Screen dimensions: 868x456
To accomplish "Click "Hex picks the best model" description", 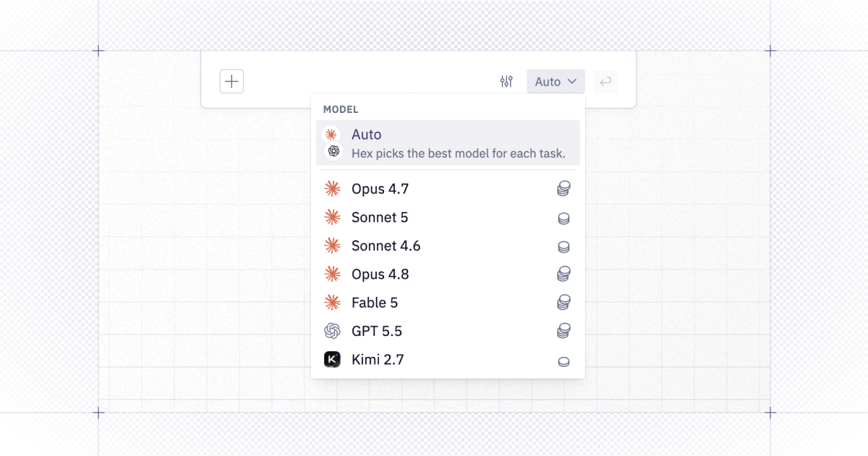I will (x=459, y=153).
